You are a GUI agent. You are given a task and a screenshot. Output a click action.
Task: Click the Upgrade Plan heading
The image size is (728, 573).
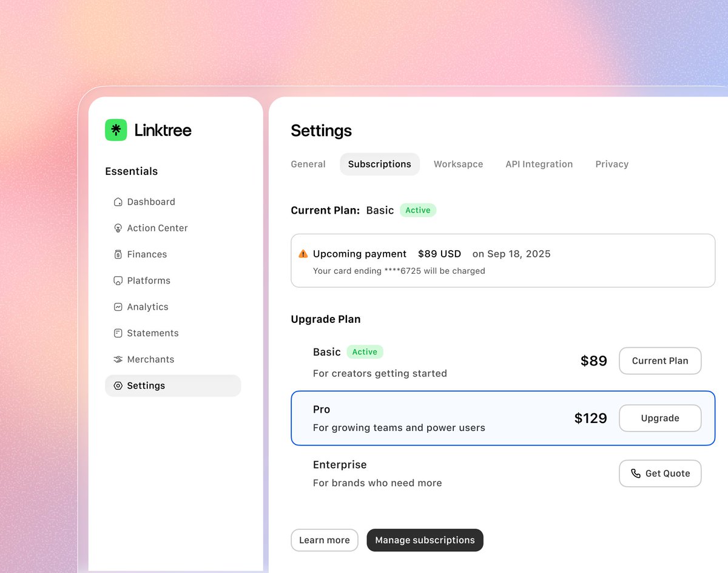[x=326, y=319]
